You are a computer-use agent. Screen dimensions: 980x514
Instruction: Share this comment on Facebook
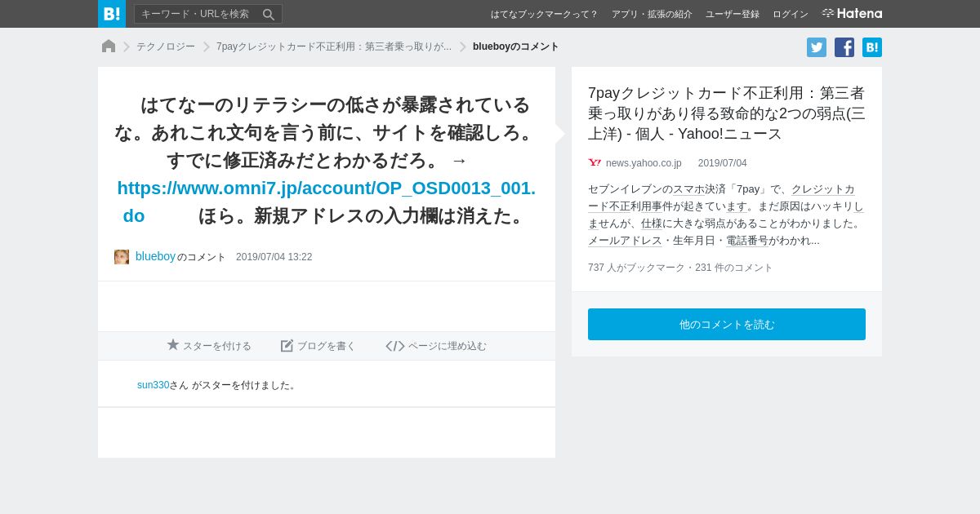844,47
